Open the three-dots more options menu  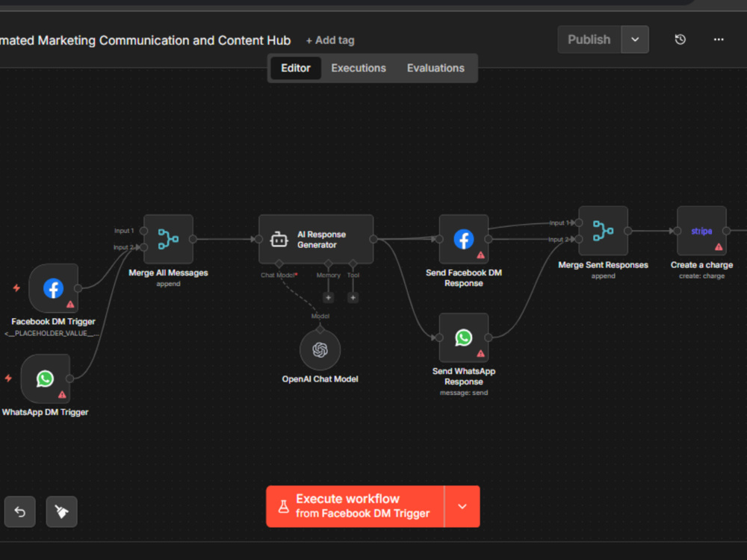point(719,40)
